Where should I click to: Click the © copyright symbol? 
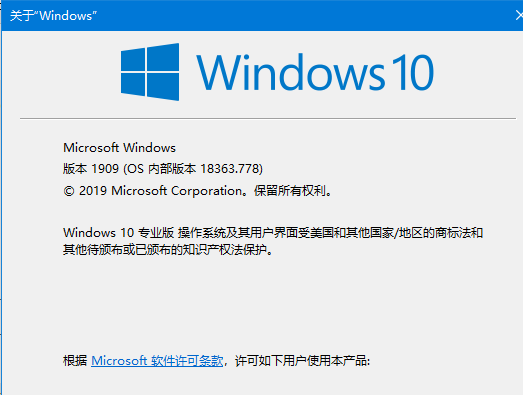tap(69, 191)
